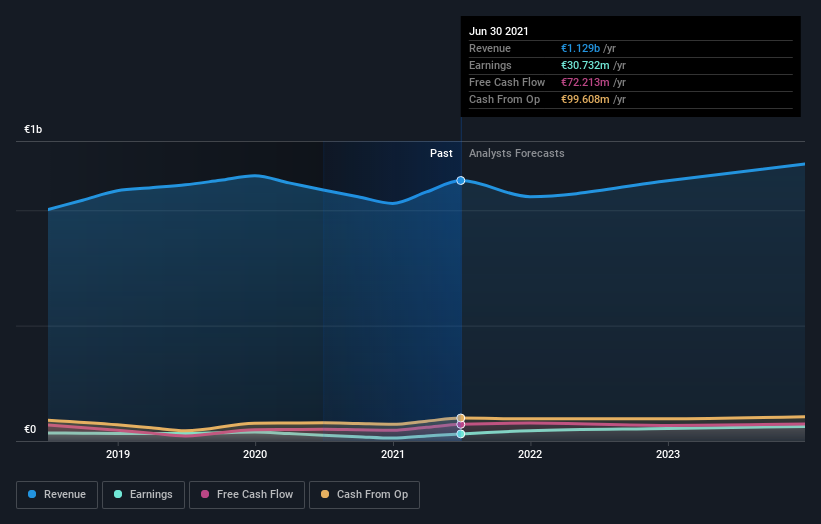Toggle the Earnings legend button
The width and height of the screenshot is (821, 524).
[143, 495]
